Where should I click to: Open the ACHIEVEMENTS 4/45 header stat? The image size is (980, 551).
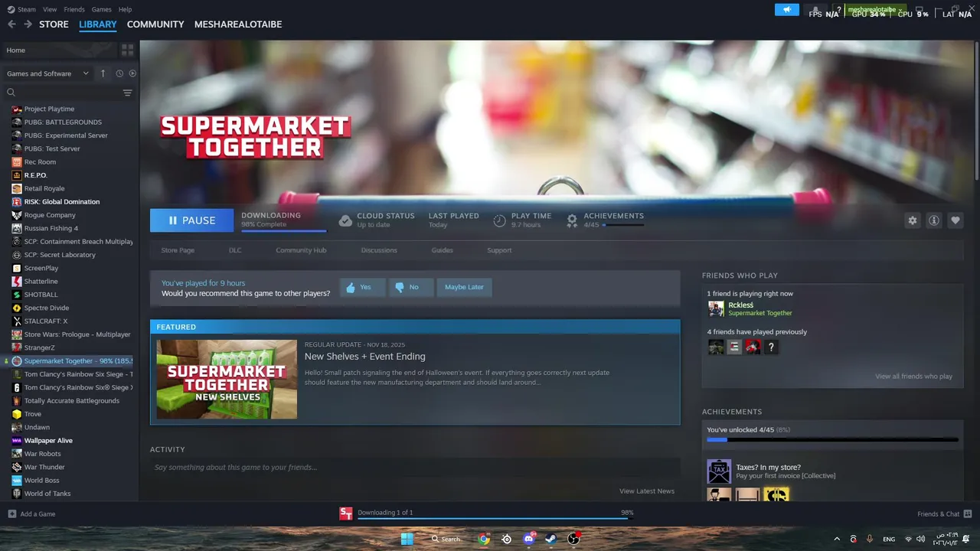click(x=605, y=220)
